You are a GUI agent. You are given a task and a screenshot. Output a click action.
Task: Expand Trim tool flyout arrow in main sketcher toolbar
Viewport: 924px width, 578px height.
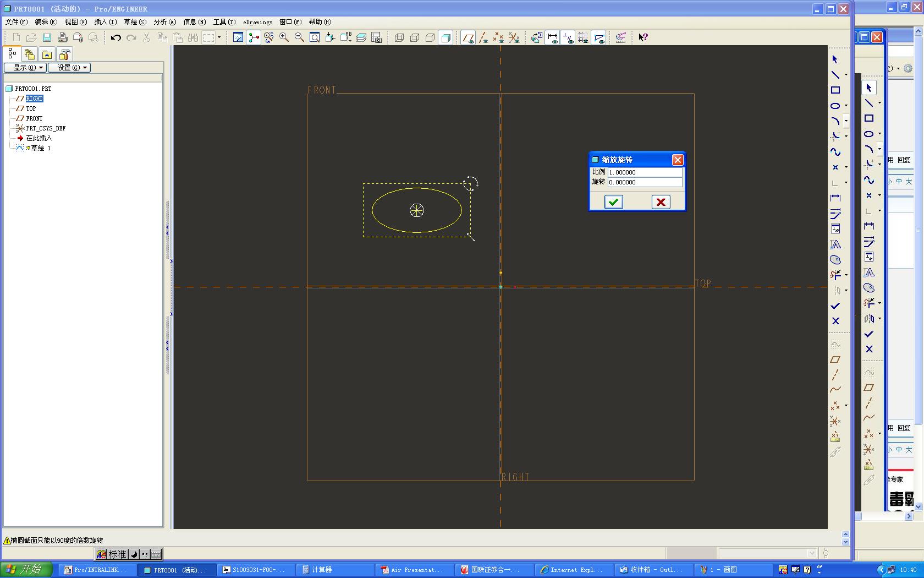click(x=846, y=275)
